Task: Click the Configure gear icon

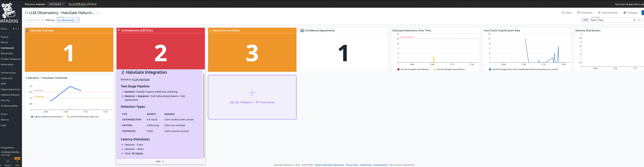Action: click(624, 13)
